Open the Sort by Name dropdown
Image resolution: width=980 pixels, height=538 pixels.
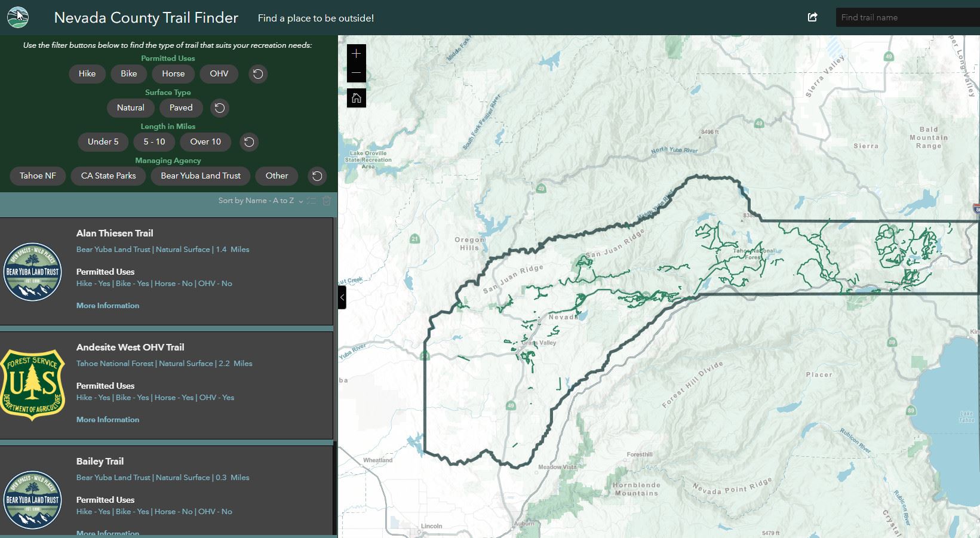pos(260,201)
